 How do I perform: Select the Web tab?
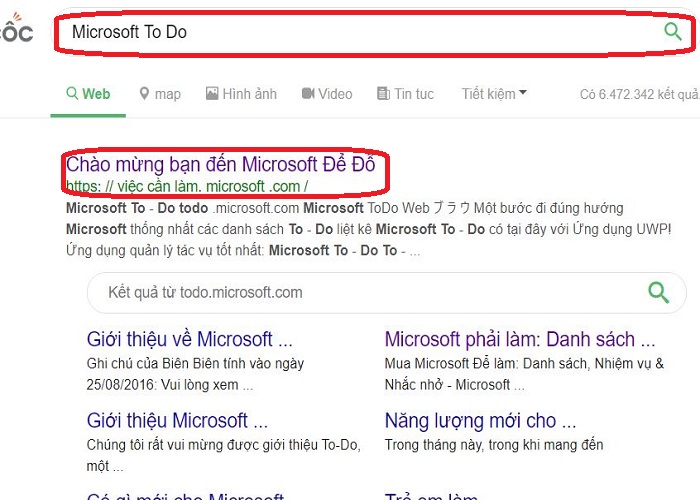click(88, 94)
